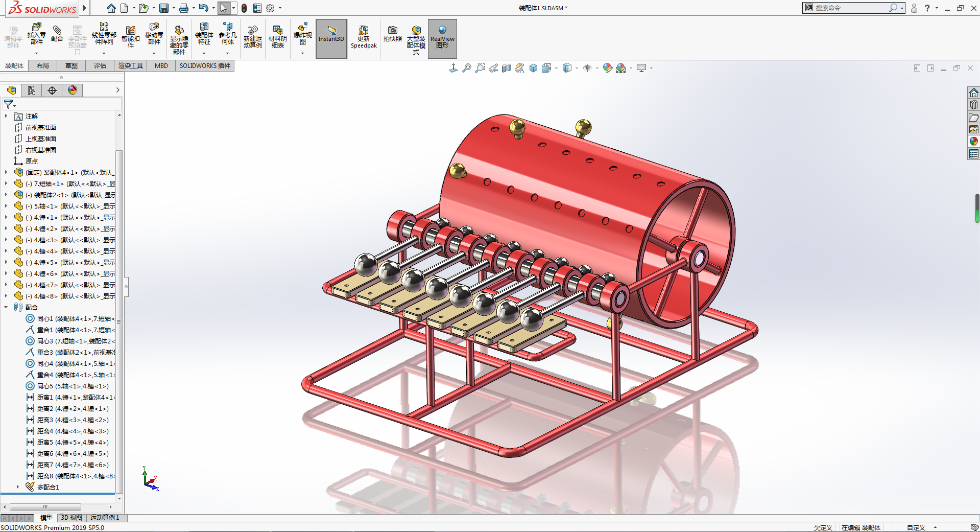Open the MBD tab

[161, 65]
